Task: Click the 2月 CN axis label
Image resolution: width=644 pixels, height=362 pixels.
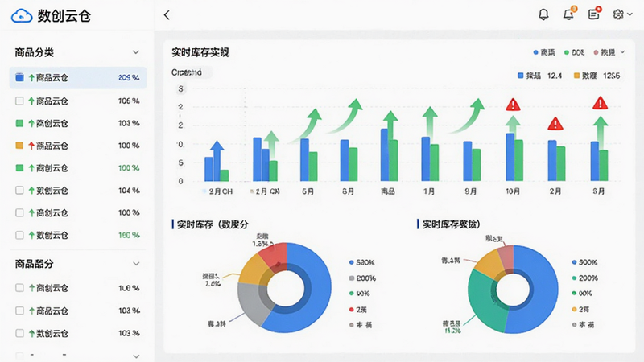Action: click(267, 191)
